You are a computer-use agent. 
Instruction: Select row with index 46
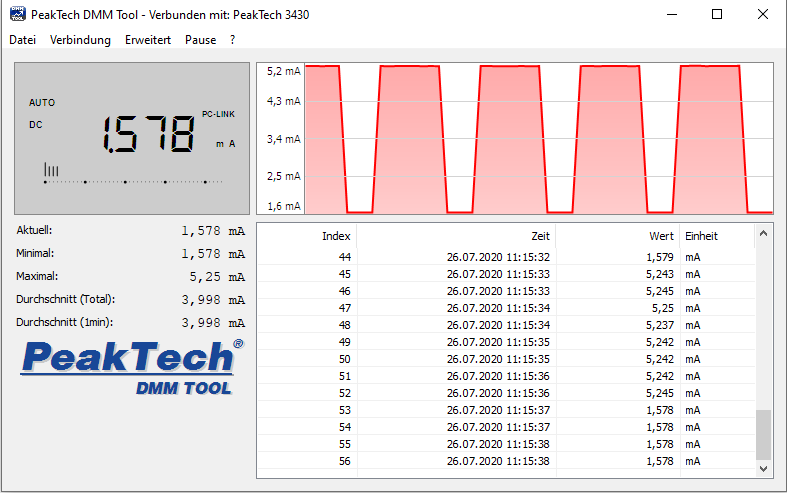click(506, 291)
